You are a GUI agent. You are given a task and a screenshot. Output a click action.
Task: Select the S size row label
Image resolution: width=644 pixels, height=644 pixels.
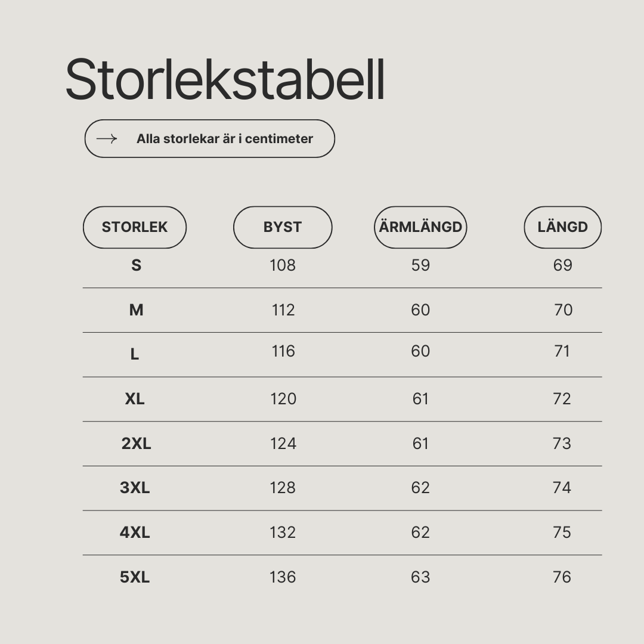click(137, 265)
